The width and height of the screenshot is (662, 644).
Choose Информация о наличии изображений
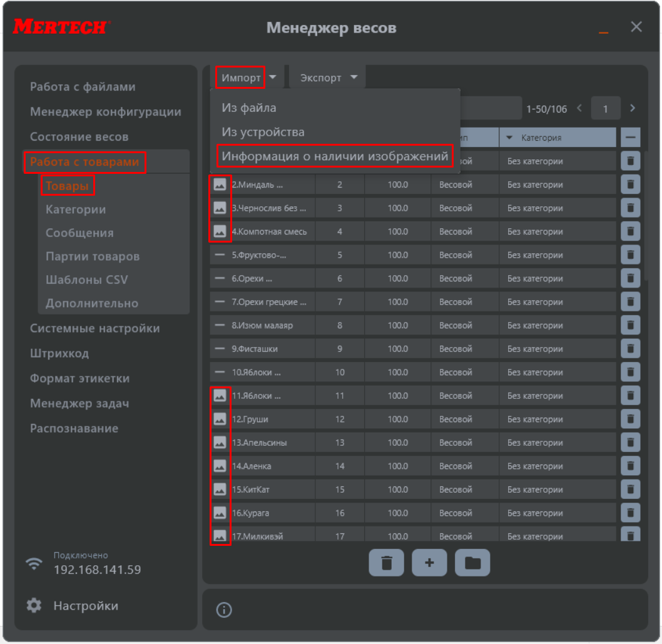(x=335, y=156)
